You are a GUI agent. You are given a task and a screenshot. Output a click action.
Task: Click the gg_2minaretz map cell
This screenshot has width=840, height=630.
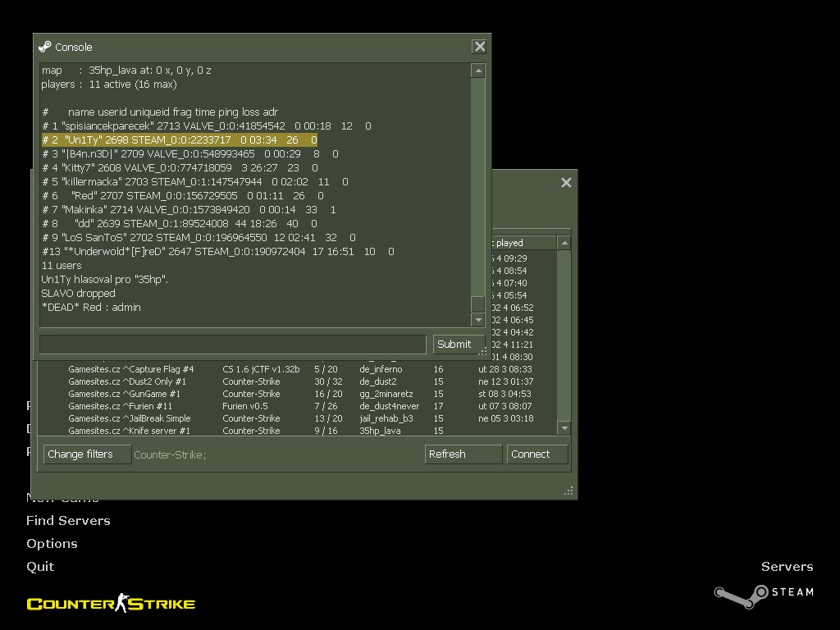[386, 394]
